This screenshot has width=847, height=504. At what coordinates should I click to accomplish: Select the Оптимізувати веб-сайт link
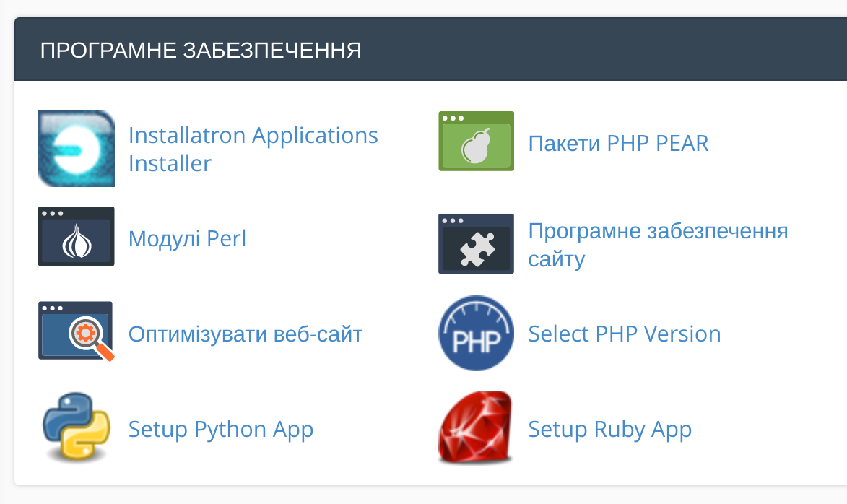click(x=245, y=334)
